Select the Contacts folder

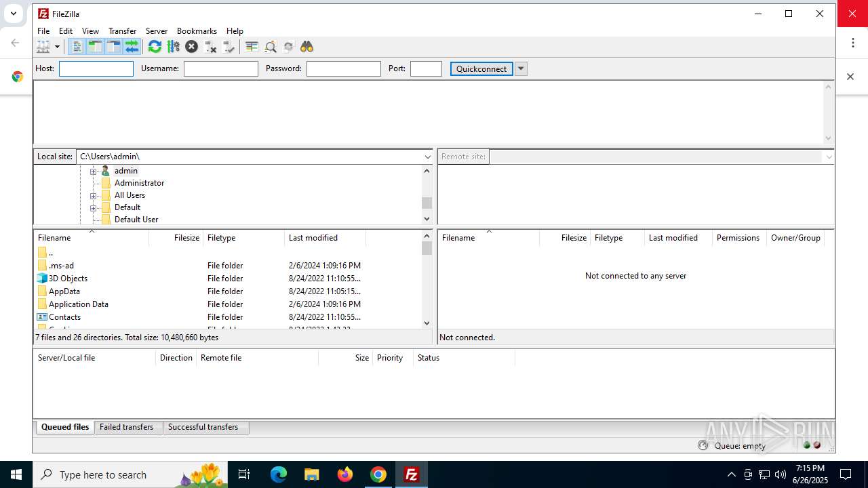[x=64, y=317]
